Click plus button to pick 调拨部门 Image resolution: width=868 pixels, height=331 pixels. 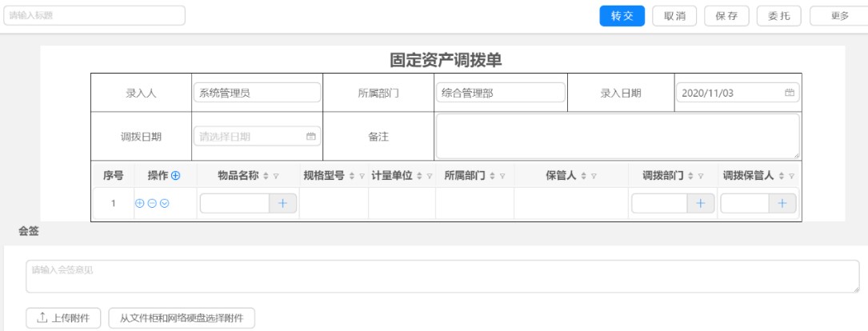701,203
